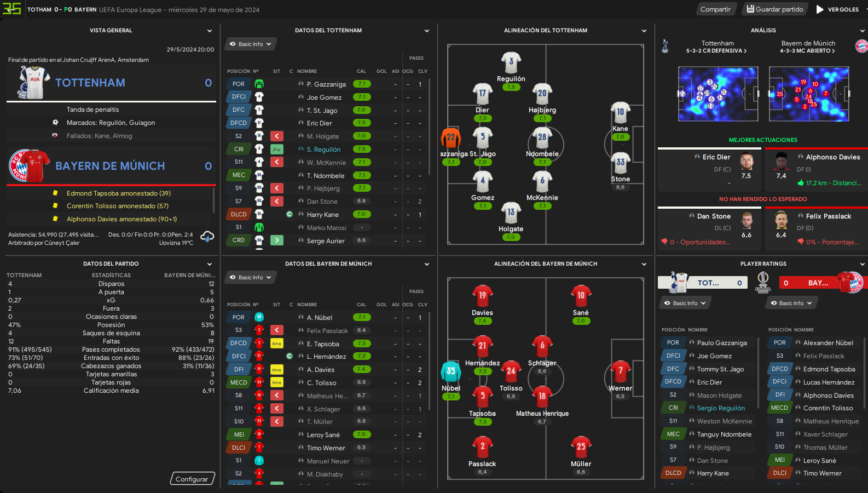Select Nübel's cyan 35 shirt on pitch
Viewport: 868px width, 493px height.
[450, 372]
